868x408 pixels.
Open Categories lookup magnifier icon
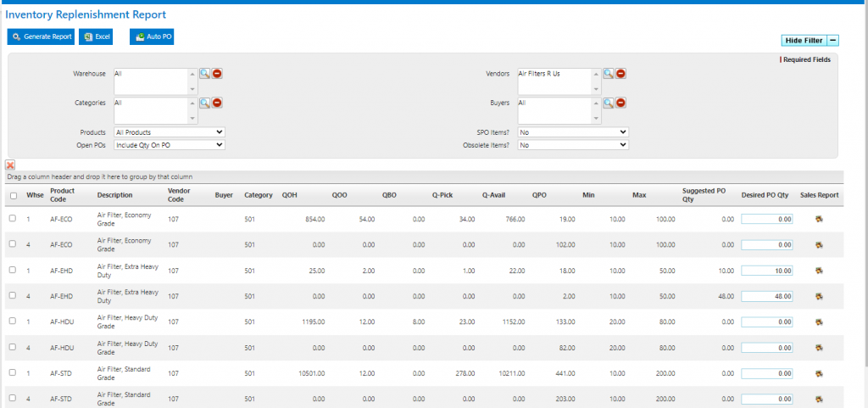pos(205,103)
